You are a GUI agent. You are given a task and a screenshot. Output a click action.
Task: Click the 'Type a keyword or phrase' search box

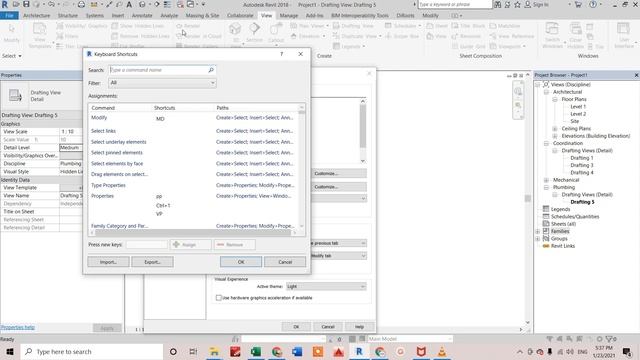(x=455, y=4)
